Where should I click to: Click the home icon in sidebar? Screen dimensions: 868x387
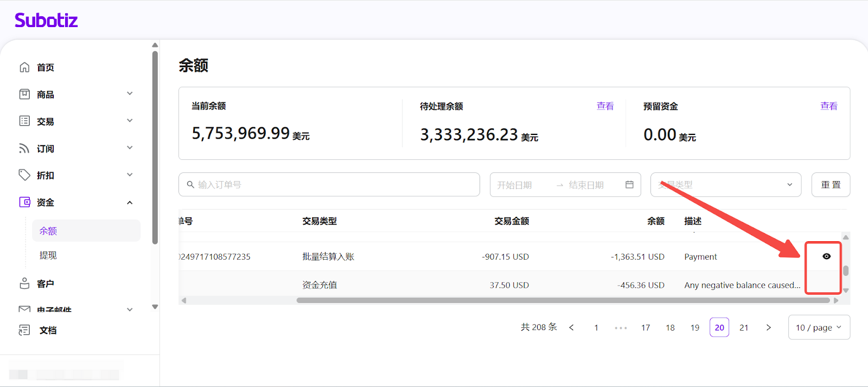pyautogui.click(x=24, y=67)
